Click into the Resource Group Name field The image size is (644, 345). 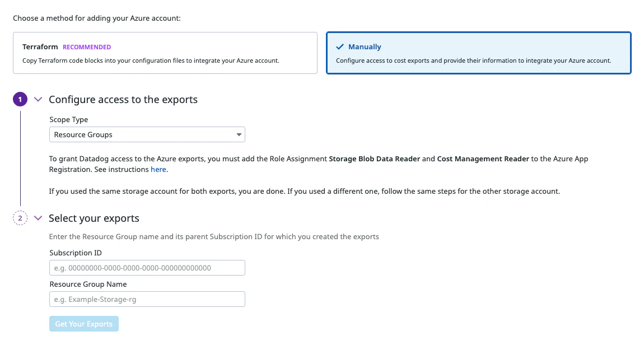pyautogui.click(x=147, y=299)
